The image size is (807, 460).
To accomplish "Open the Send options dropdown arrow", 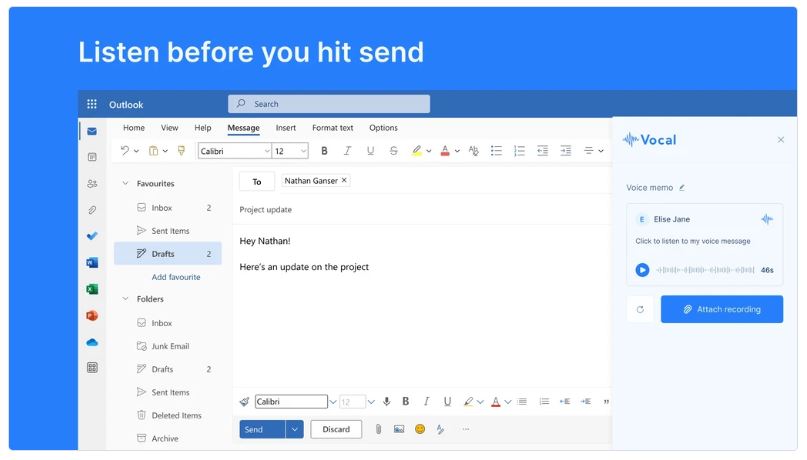I will tap(294, 429).
